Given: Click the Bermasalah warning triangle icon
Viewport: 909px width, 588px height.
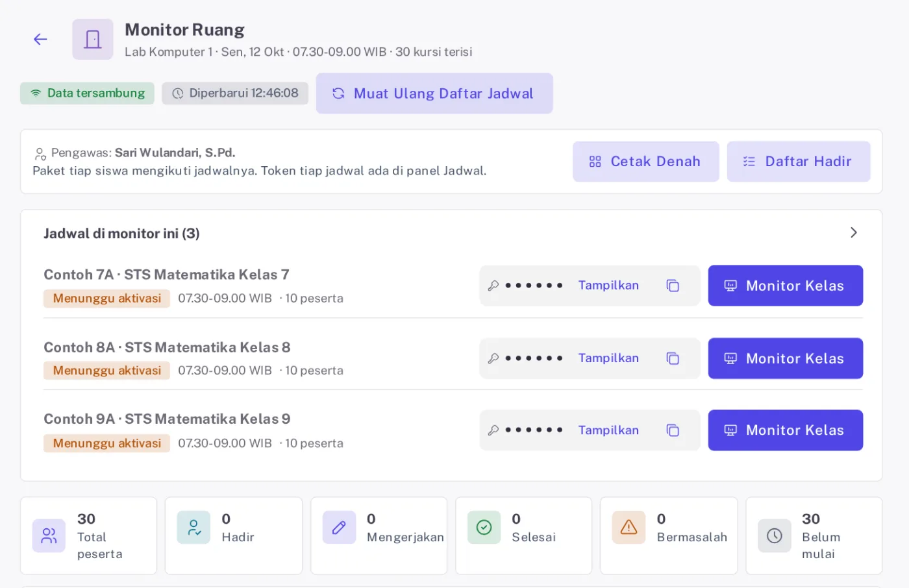Looking at the screenshot, I should point(629,527).
